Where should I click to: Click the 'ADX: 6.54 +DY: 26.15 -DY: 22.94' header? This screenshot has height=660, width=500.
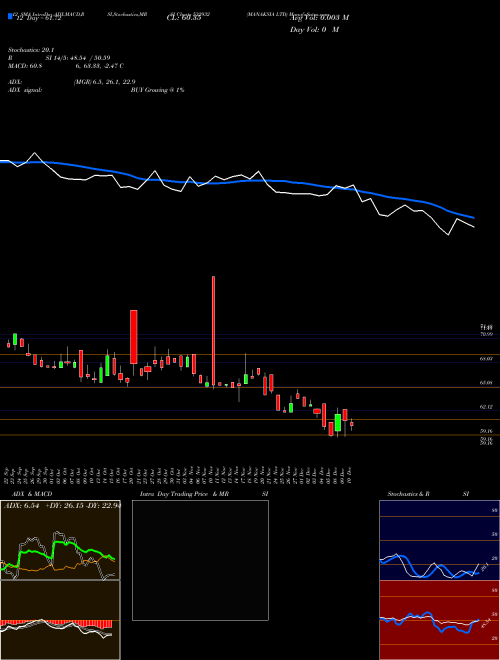pyautogui.click(x=62, y=506)
